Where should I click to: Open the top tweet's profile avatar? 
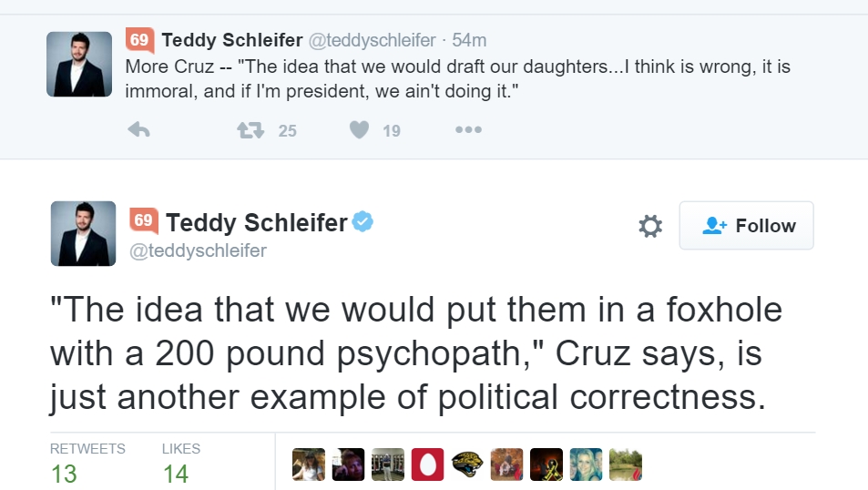(x=79, y=64)
